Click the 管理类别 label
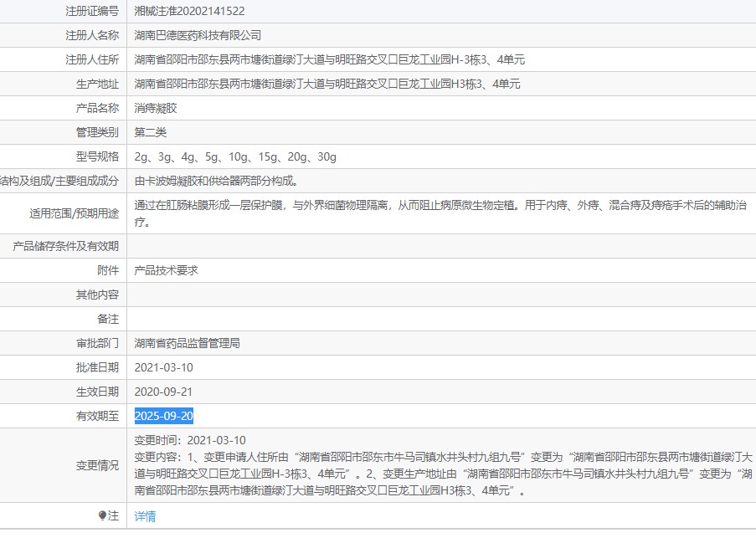756x538 pixels. coord(97,132)
